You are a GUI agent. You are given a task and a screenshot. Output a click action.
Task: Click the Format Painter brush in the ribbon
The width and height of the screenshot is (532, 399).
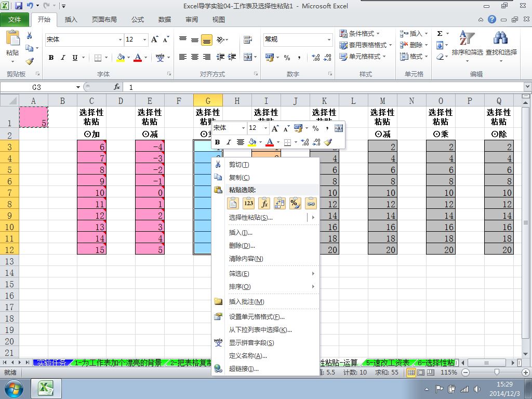coord(30,61)
